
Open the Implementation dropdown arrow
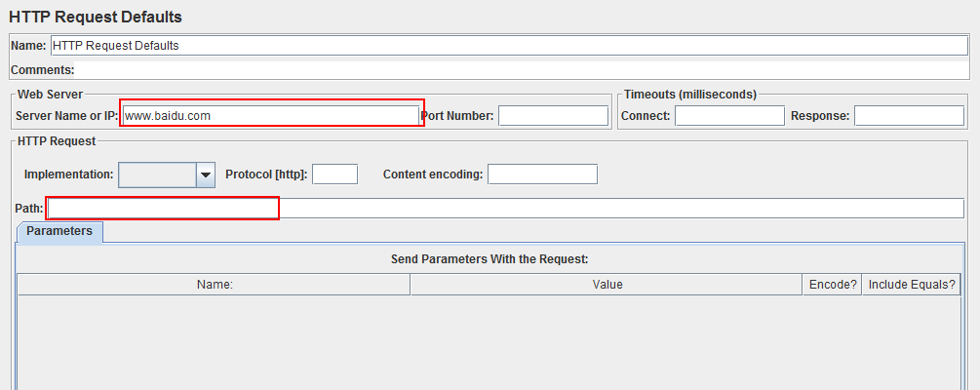coord(206,175)
